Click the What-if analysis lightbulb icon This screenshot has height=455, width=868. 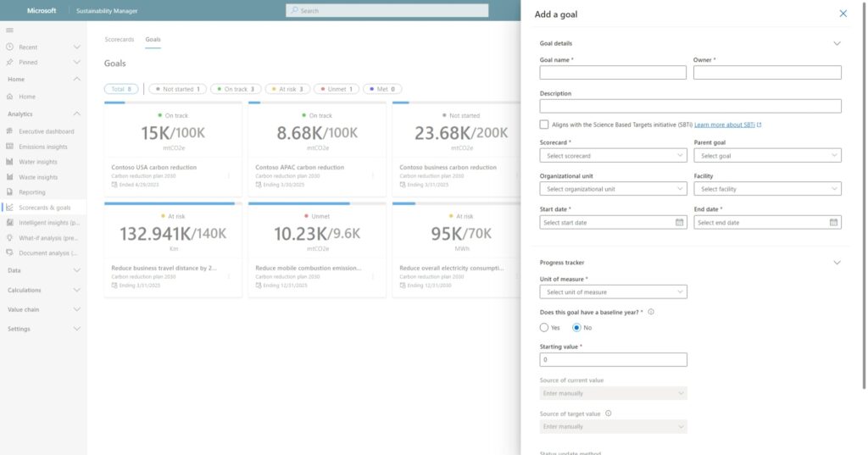[9, 238]
